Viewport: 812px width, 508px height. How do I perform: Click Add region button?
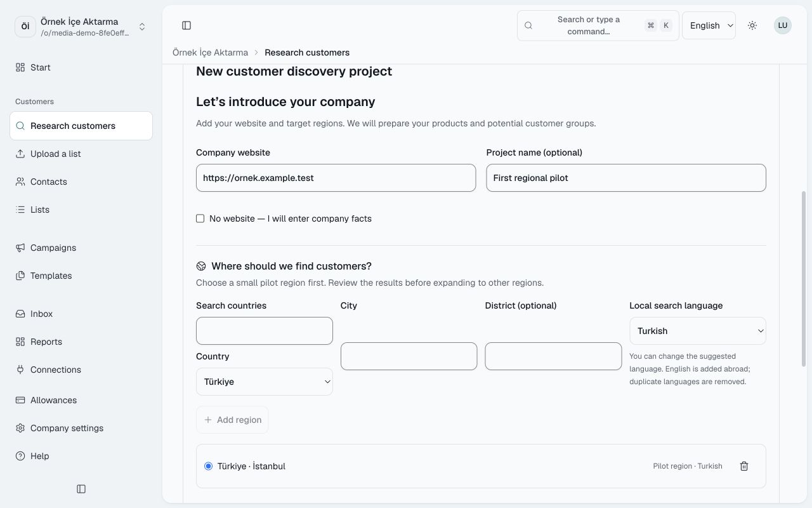232,420
